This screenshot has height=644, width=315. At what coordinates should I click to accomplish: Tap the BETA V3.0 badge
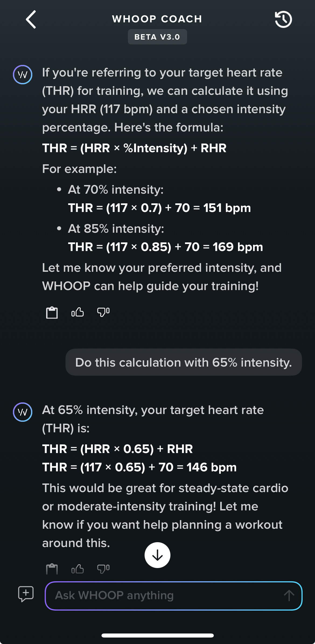tap(157, 37)
